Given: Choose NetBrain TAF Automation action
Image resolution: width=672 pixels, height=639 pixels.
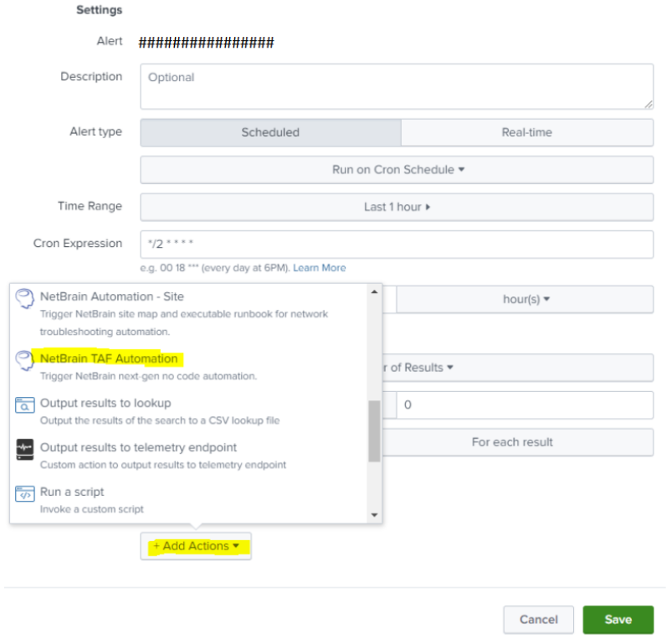Looking at the screenshot, I should pyautogui.click(x=188, y=367).
